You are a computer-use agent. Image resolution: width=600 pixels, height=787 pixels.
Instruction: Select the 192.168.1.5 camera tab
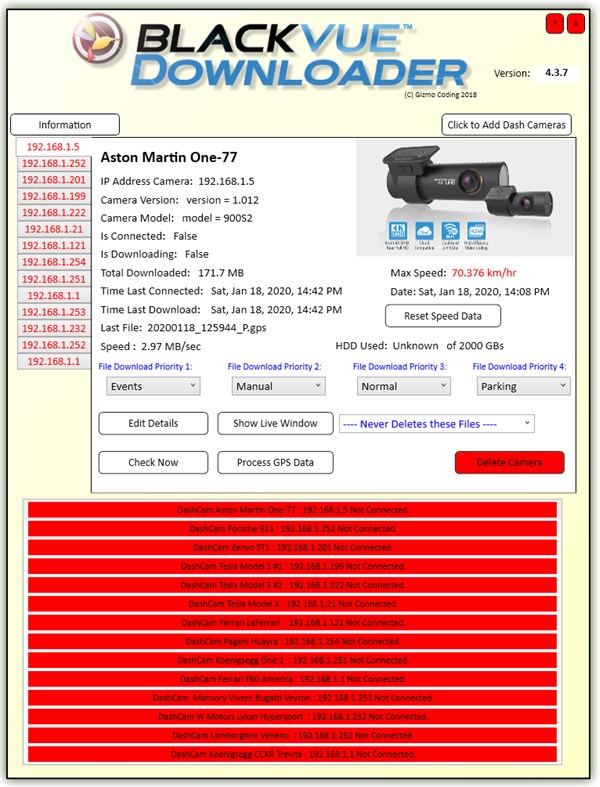(53, 147)
